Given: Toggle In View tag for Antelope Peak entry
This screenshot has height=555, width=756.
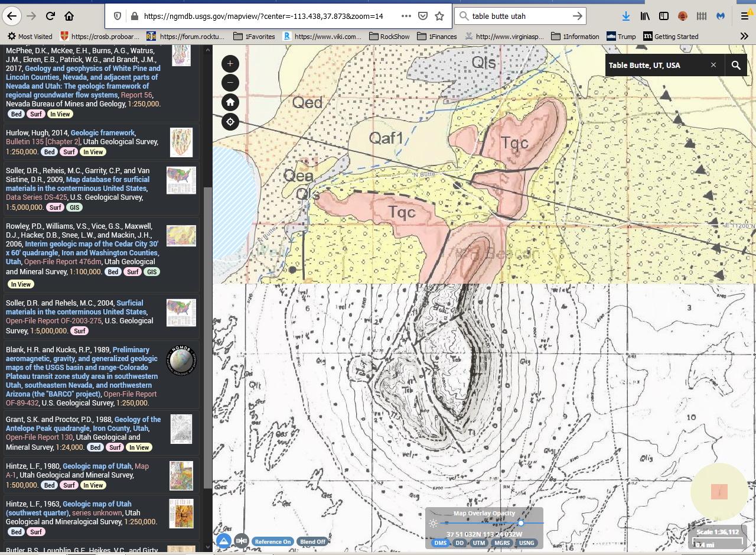Looking at the screenshot, I should pyautogui.click(x=139, y=447).
